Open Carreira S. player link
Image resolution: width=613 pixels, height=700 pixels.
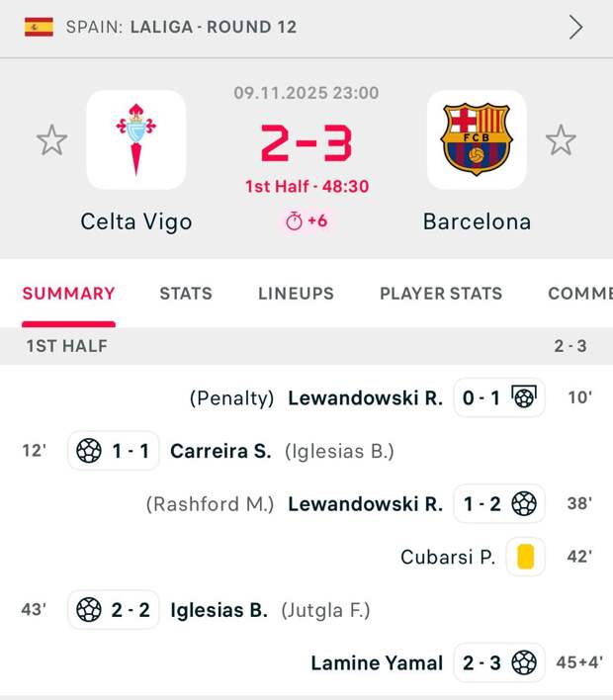(220, 452)
